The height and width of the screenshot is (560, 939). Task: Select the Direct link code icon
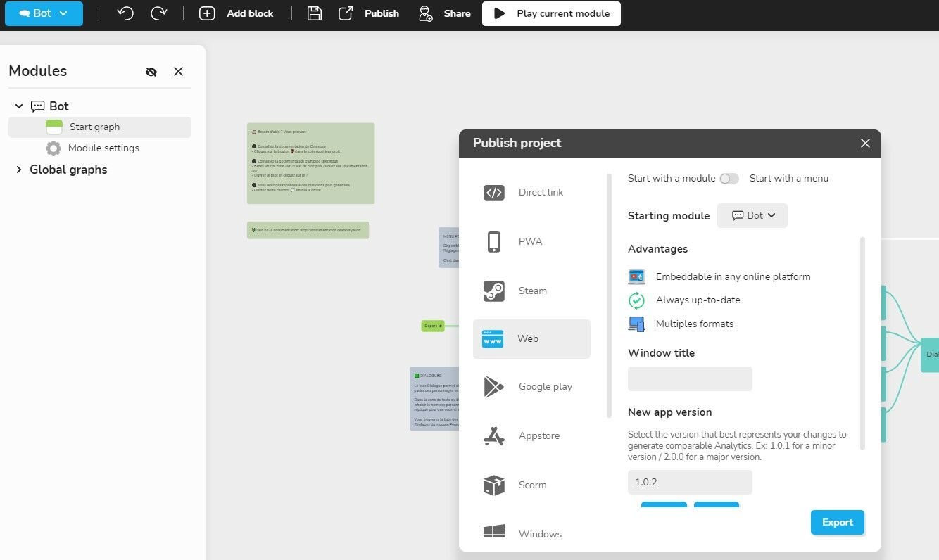coord(494,193)
